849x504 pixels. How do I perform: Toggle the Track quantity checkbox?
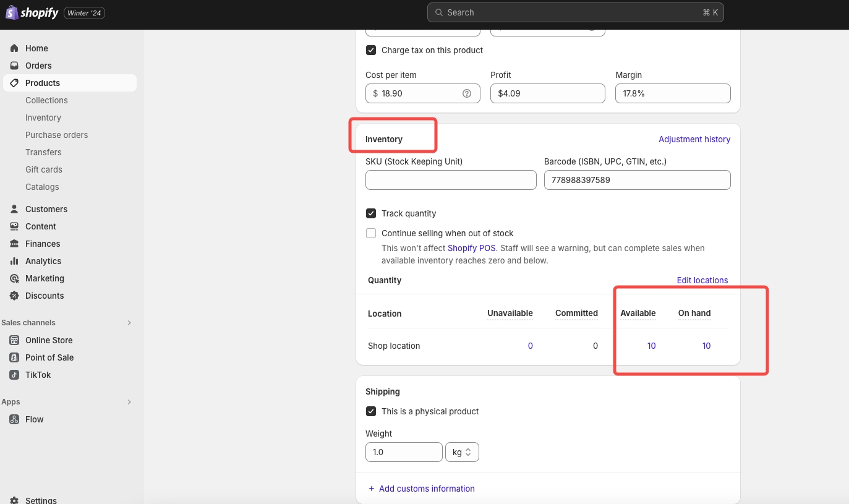pyautogui.click(x=371, y=213)
